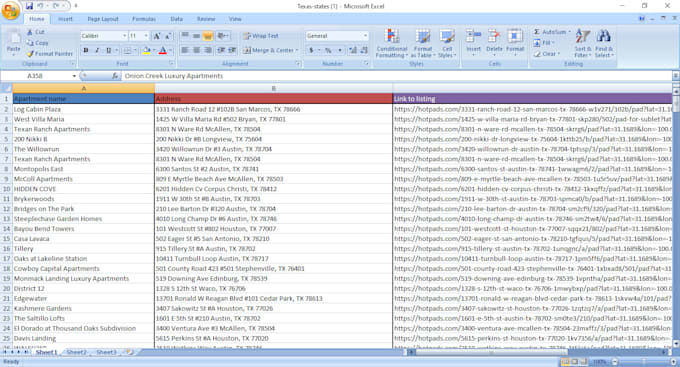Select cell 'Log Cabin Plaza'
This screenshot has height=367, width=680.
coord(83,109)
